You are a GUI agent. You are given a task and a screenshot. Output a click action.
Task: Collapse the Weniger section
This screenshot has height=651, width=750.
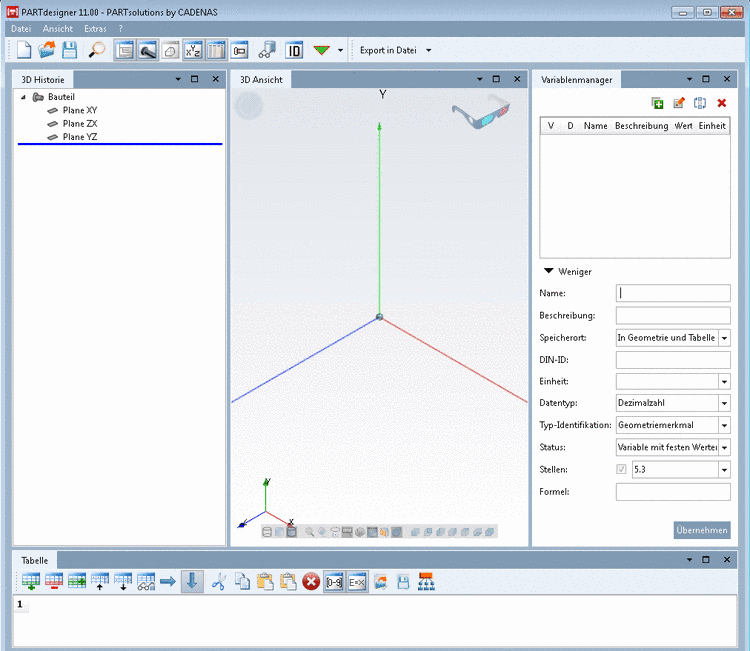548,271
